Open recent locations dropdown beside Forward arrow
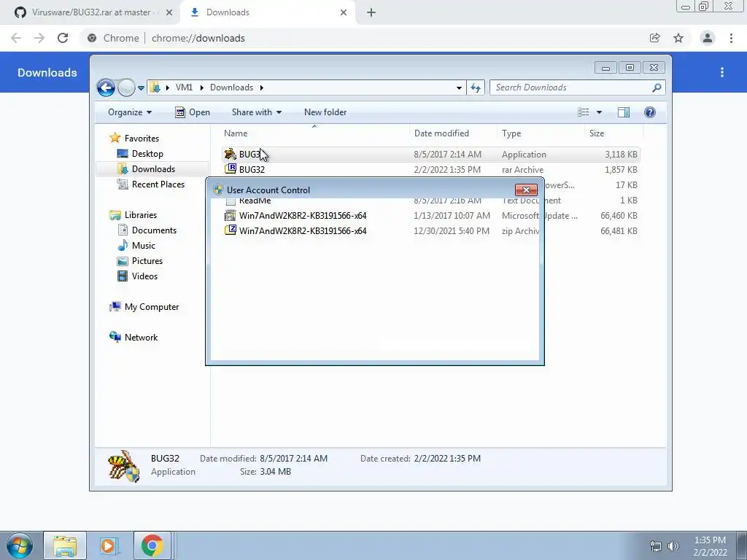747x560 pixels. (x=141, y=88)
